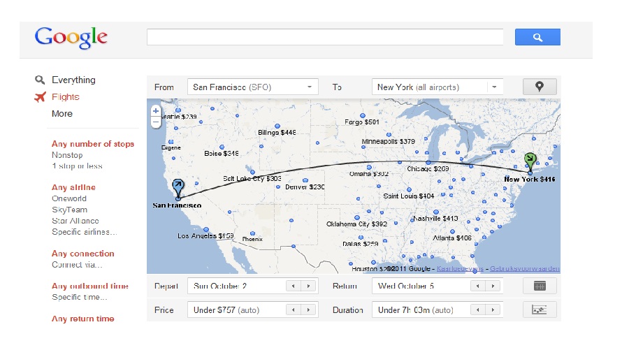Click the map pin button beside destination
Screen dimensions: 629x364
click(540, 87)
